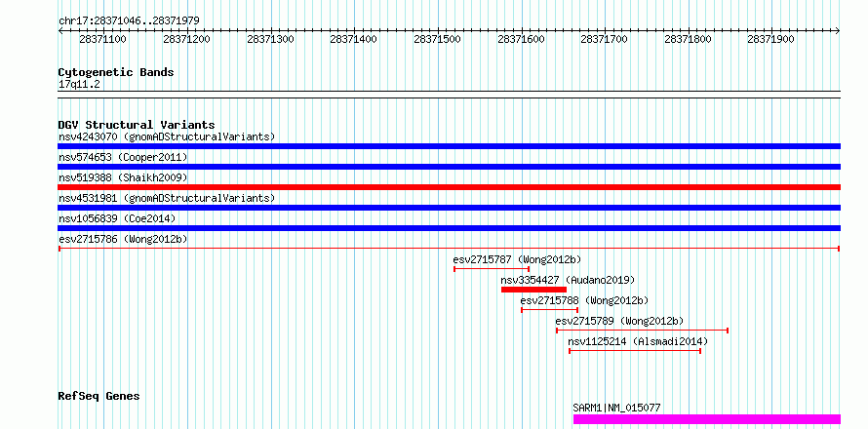
Task: Select the Cytogenetic Bands track heading
Action: click(116, 72)
